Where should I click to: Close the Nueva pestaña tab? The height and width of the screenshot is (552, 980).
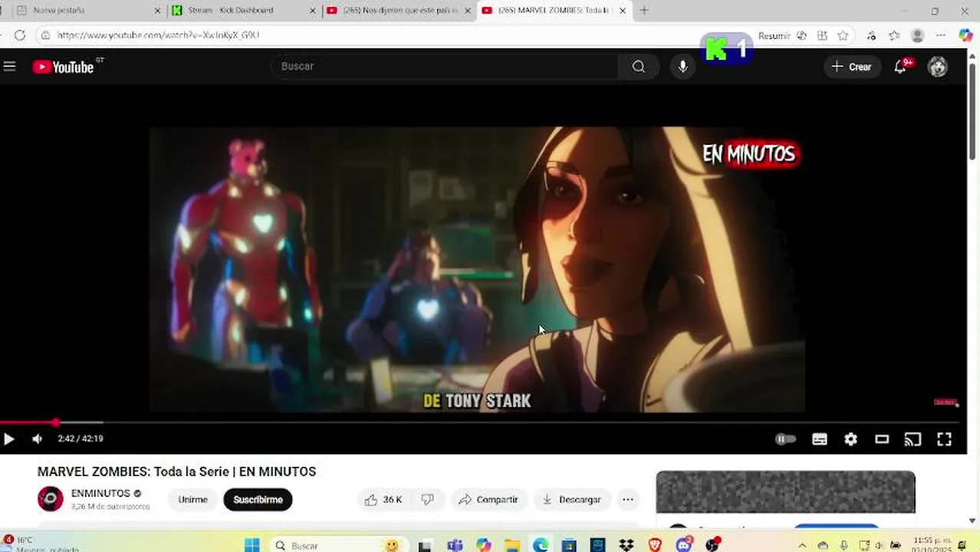click(158, 11)
